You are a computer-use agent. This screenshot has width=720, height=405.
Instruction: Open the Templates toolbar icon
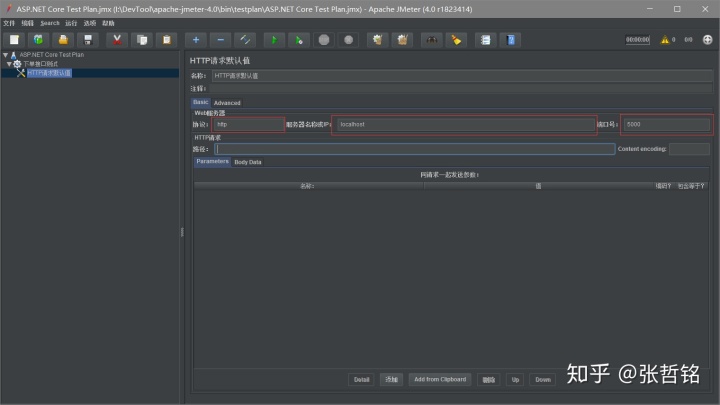pyautogui.click(x=39, y=40)
